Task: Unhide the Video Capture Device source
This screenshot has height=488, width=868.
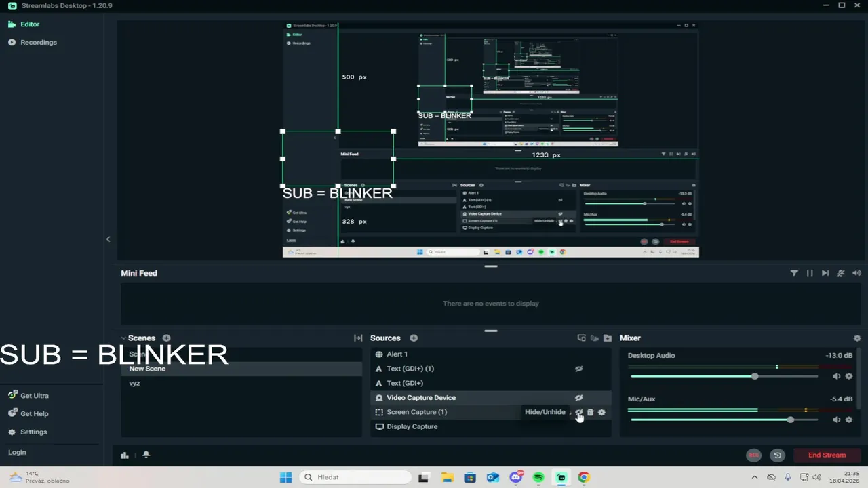Action: (x=578, y=398)
